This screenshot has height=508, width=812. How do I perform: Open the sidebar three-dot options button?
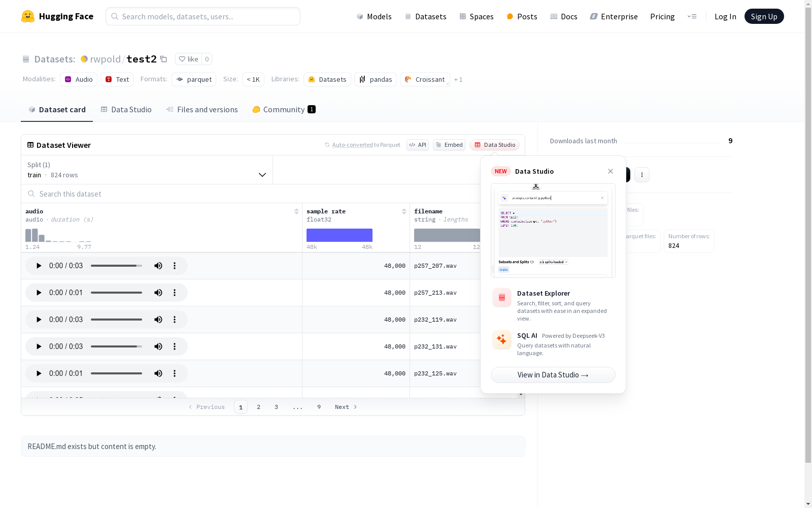pos(642,175)
